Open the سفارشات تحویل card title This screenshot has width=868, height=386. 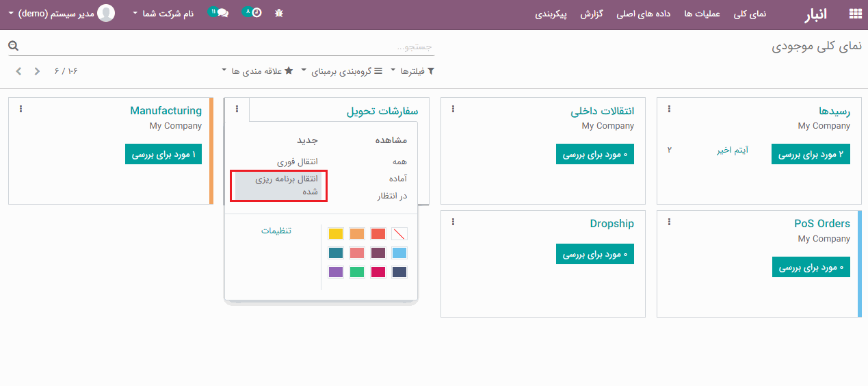click(x=382, y=111)
